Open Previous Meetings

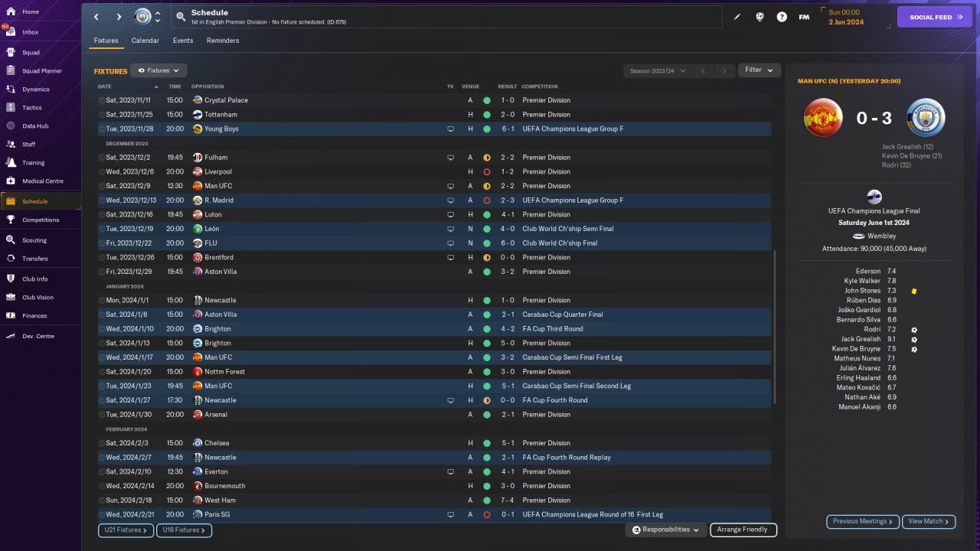click(x=862, y=521)
